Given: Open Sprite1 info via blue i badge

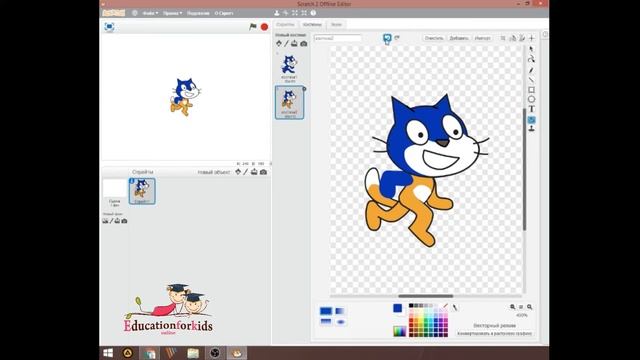Looking at the screenshot, I should tap(132, 181).
